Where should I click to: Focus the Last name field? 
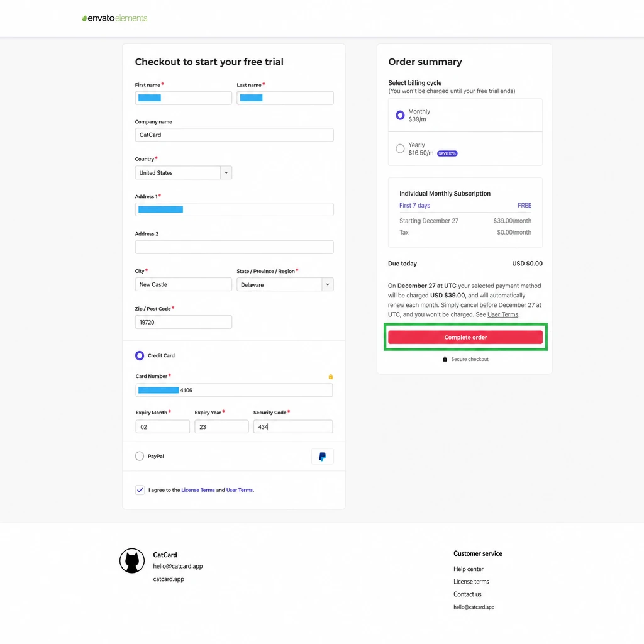[285, 97]
